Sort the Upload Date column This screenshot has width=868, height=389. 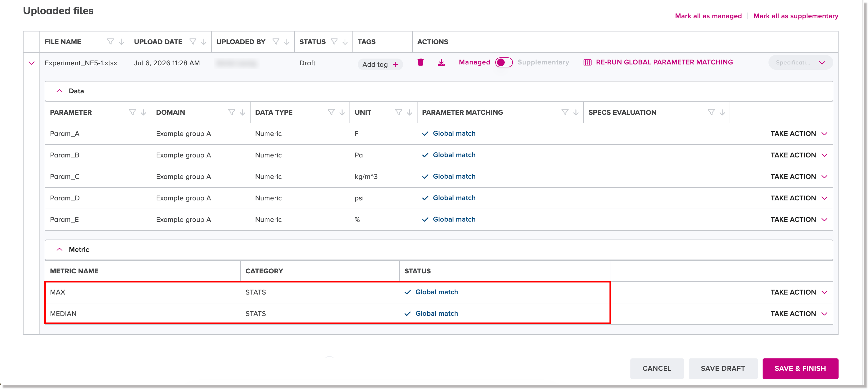coord(204,41)
